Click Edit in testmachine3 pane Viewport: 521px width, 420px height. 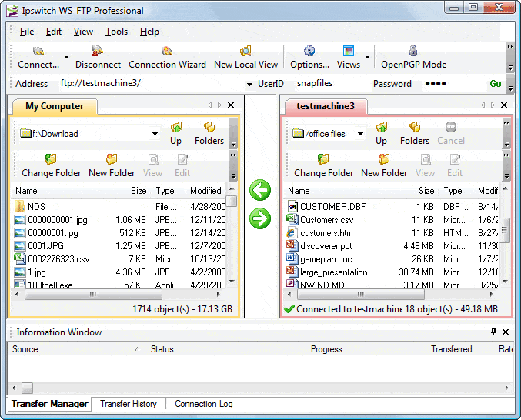(x=455, y=165)
